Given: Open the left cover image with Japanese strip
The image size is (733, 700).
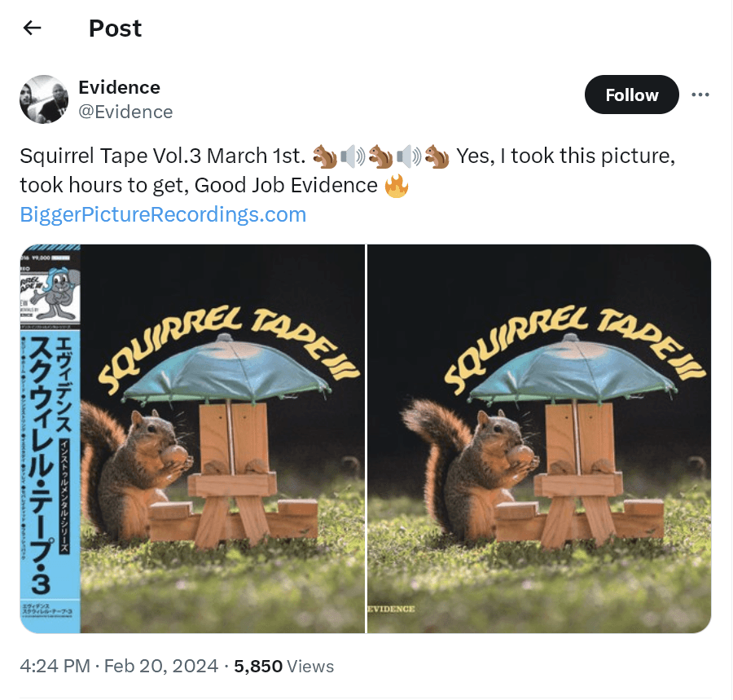Looking at the screenshot, I should tap(192, 438).
